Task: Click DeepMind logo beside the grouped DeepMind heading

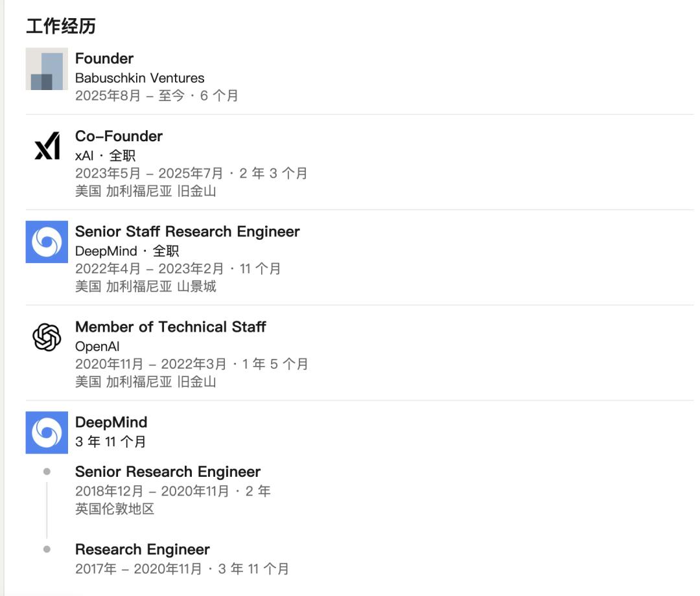Action: pos(47,432)
